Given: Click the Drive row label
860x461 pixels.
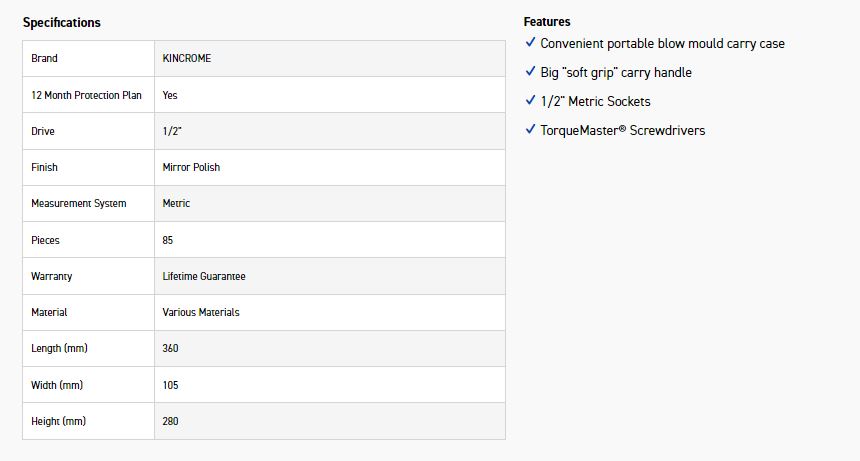Looking at the screenshot, I should pyautogui.click(x=43, y=132).
